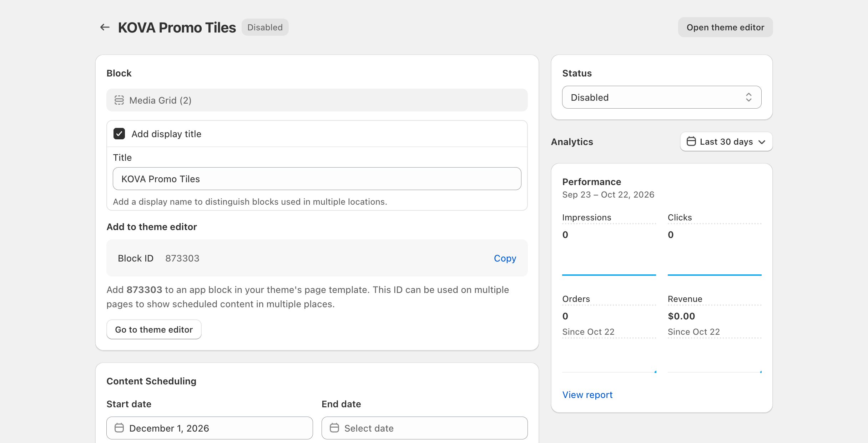Open the End date Select date field
868x443 pixels.
click(424, 428)
